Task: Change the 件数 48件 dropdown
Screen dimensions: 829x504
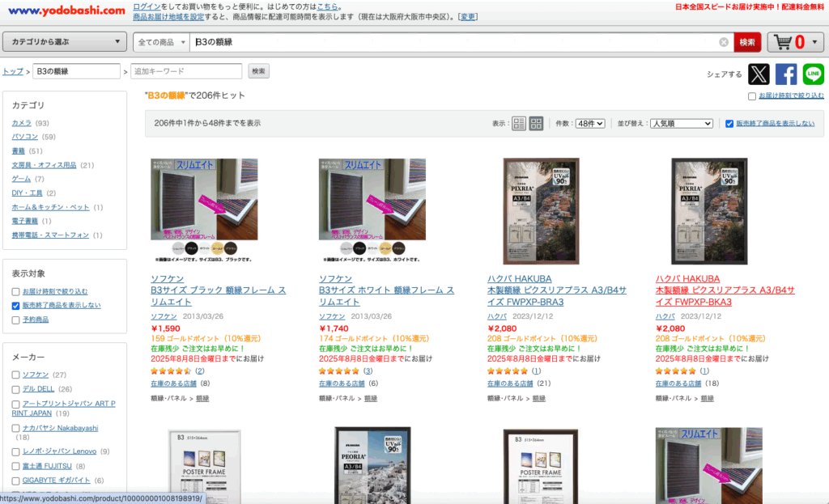Action: [590, 124]
